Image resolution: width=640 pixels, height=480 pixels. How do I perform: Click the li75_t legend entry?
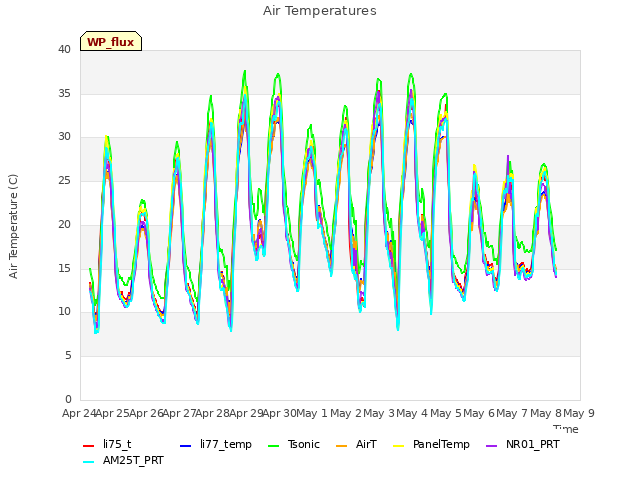(x=107, y=444)
